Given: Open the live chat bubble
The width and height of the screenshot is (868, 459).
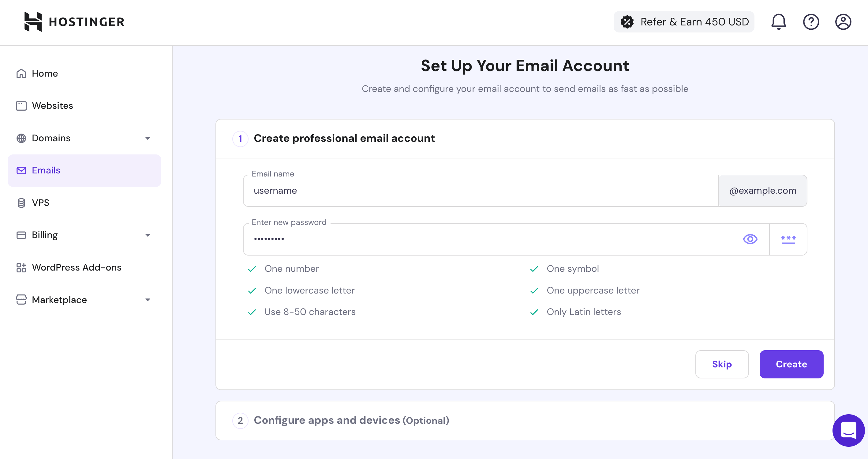Looking at the screenshot, I should click(848, 430).
